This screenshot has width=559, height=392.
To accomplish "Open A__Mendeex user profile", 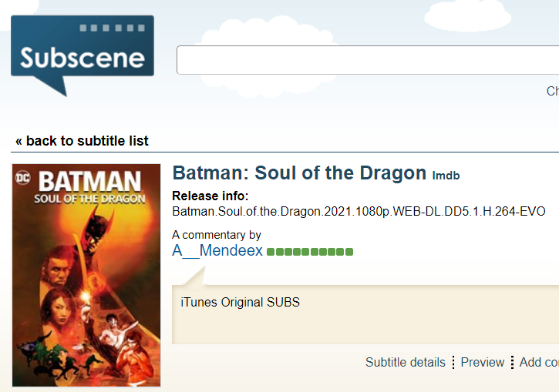I will (x=217, y=251).
